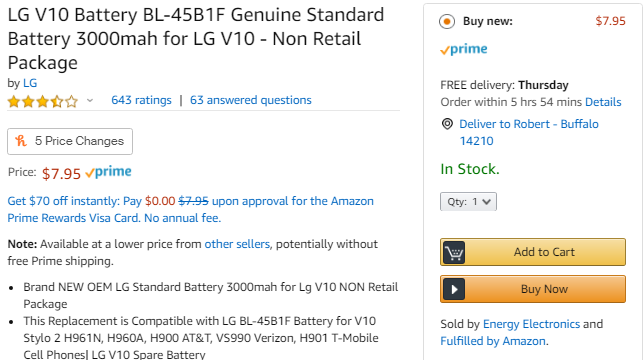
Task: Open the 63 answered questions link
Action: pyautogui.click(x=251, y=100)
